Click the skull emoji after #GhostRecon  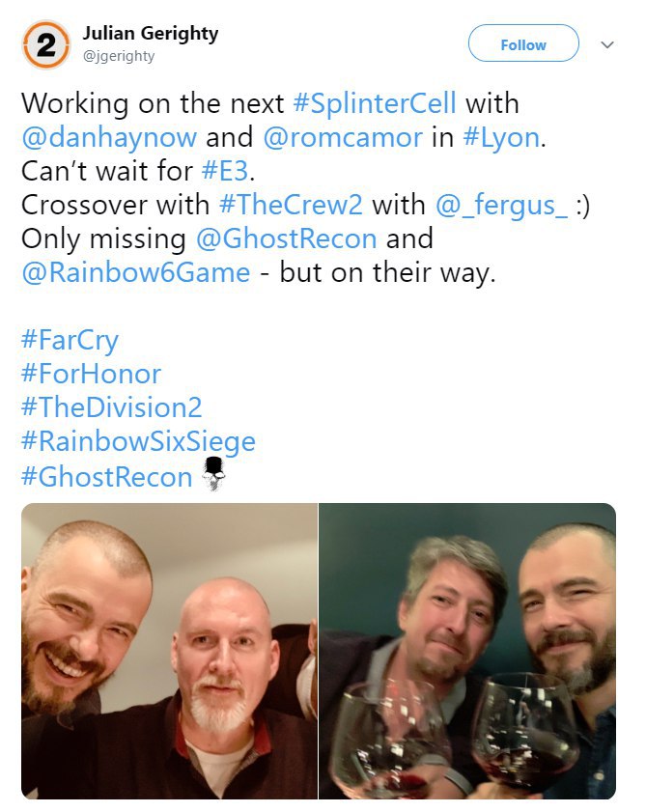(213, 474)
